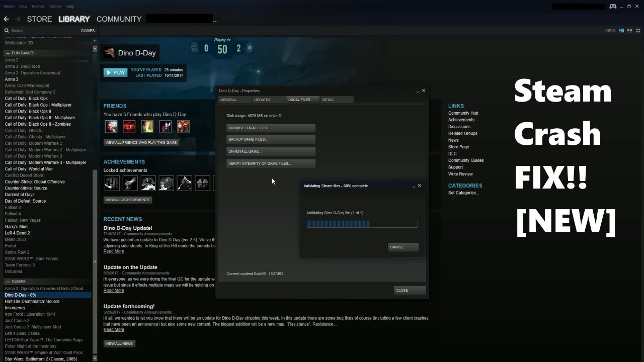Minimize the Dino D-Day Properties window
Screen dimensions: 644x362
pos(418,91)
